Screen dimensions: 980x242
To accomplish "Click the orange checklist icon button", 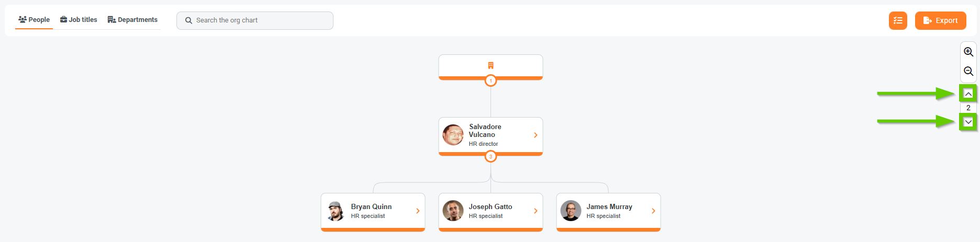I will click(x=898, y=20).
